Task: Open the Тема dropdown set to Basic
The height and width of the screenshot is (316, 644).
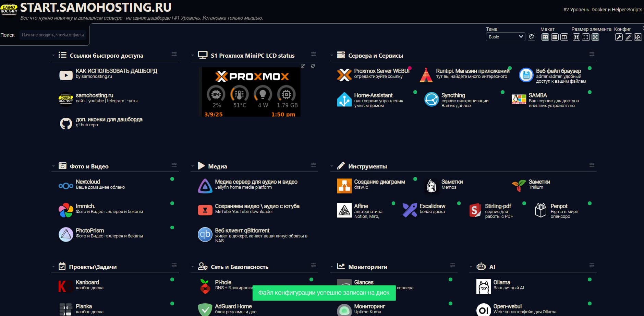Action: 505,37
